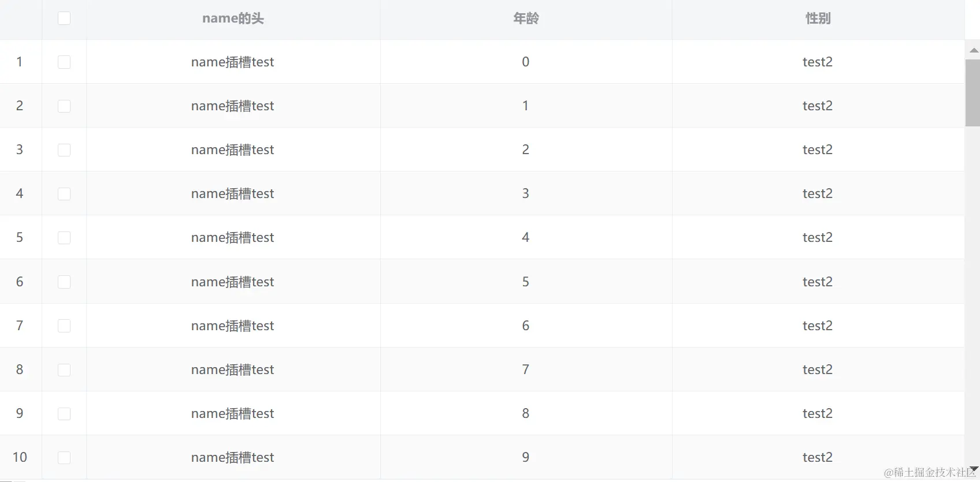Click the scrollbar up arrow
This screenshot has height=482, width=980.
[x=974, y=50]
